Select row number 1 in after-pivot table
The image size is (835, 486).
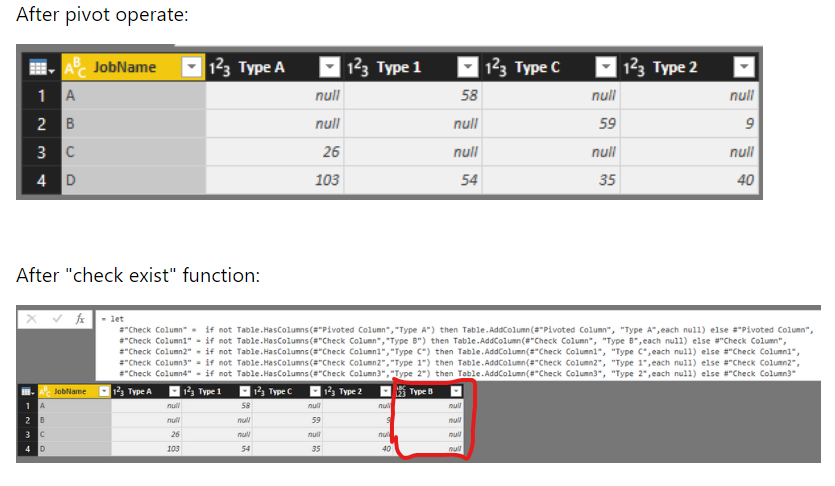coord(41,96)
